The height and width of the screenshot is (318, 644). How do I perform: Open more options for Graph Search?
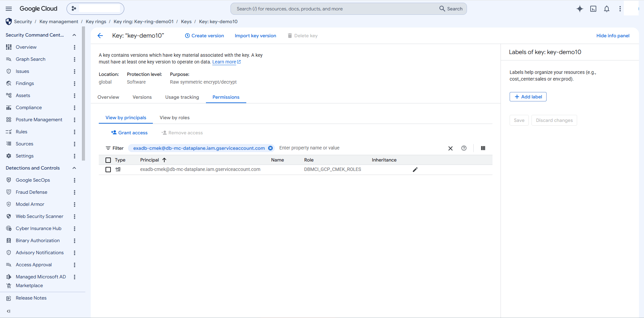(75, 59)
